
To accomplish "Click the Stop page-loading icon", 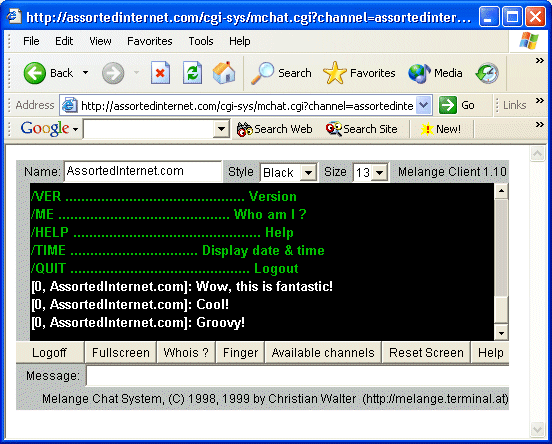I will pos(160,73).
